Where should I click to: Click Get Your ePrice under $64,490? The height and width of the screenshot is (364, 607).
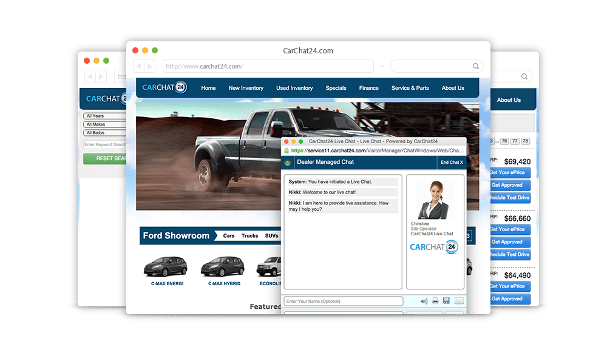[510, 286]
